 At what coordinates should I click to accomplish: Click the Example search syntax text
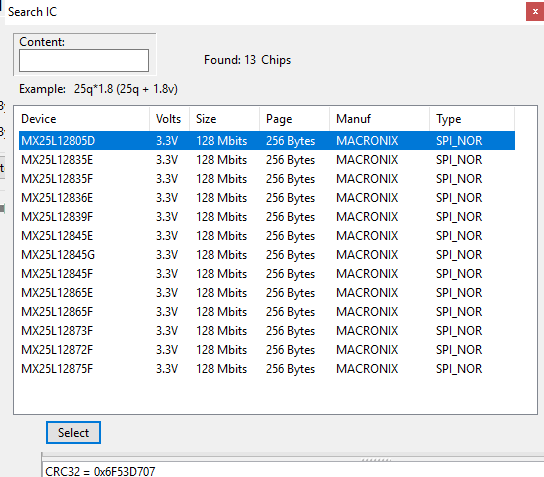(98, 89)
